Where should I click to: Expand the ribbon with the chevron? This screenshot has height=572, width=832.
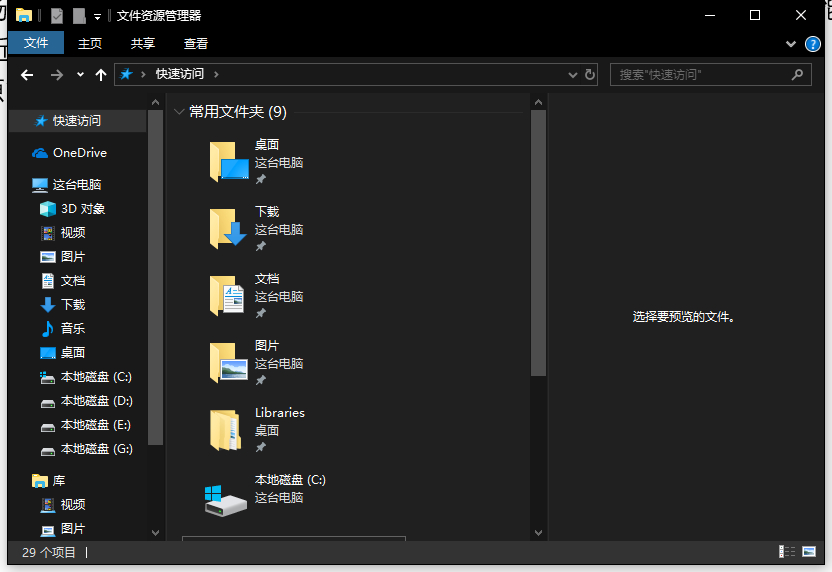point(791,44)
